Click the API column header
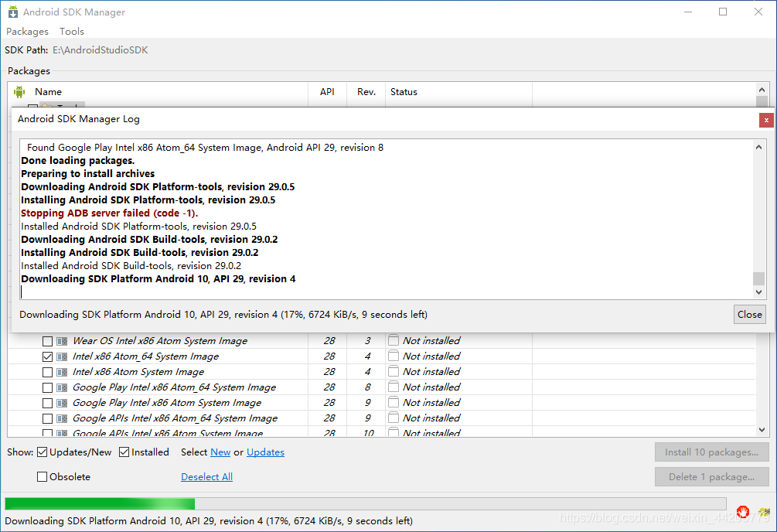Viewport: 777px width, 532px height. [x=327, y=92]
